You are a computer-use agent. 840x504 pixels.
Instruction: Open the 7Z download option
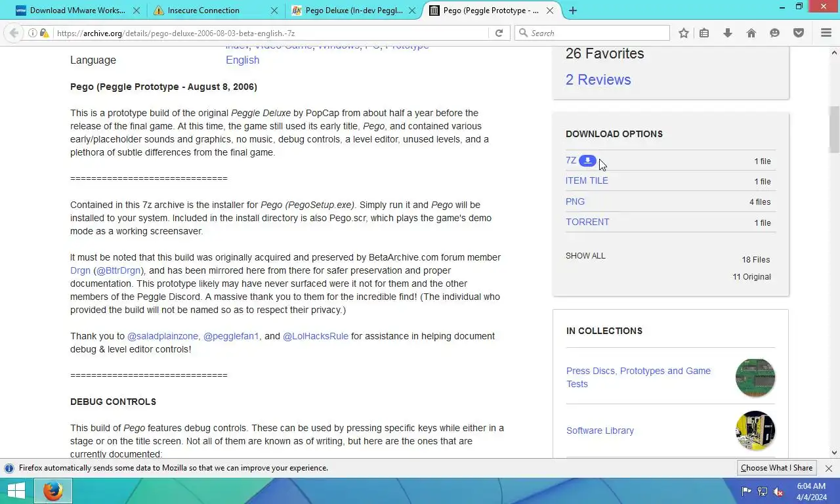pyautogui.click(x=570, y=160)
